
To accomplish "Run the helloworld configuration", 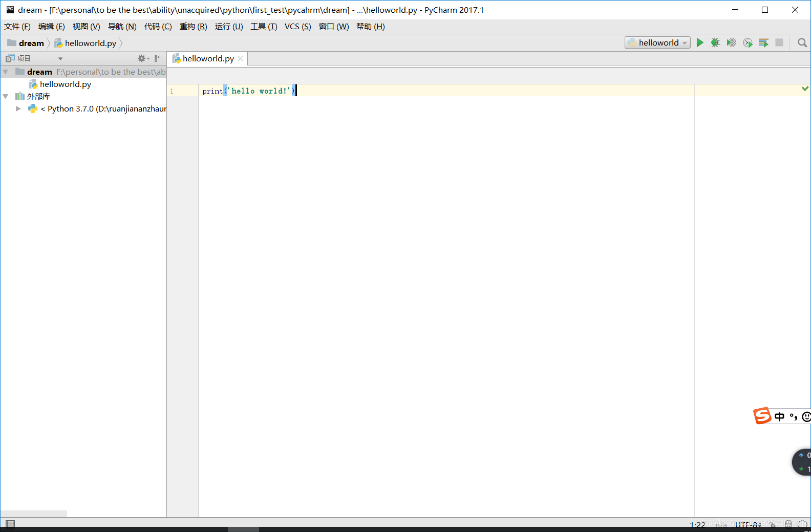I will [700, 43].
